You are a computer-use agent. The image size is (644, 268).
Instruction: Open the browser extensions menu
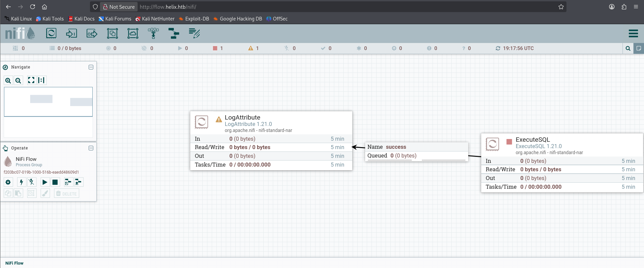click(624, 7)
